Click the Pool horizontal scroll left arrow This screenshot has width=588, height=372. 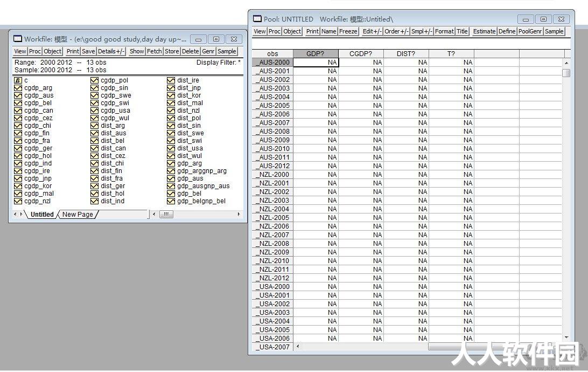(298, 347)
